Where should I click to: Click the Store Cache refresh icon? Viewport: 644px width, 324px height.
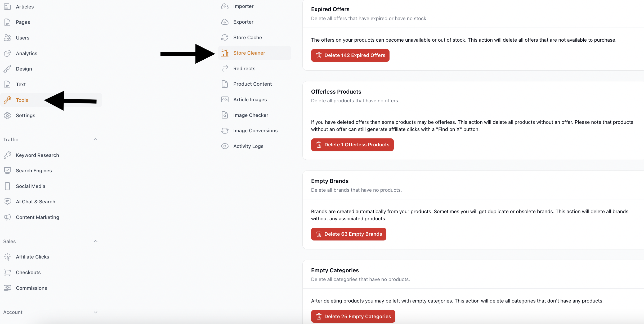click(225, 38)
